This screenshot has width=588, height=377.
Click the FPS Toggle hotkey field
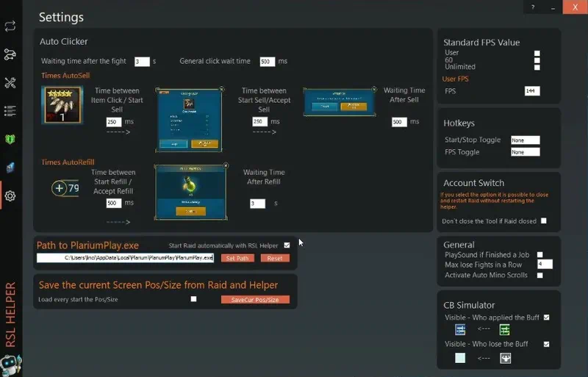[526, 152]
